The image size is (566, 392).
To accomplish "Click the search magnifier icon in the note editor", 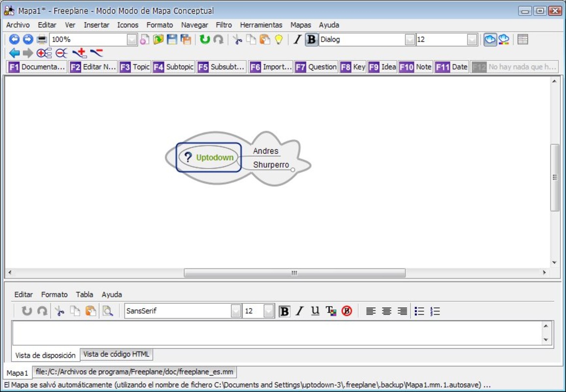I will tap(107, 311).
